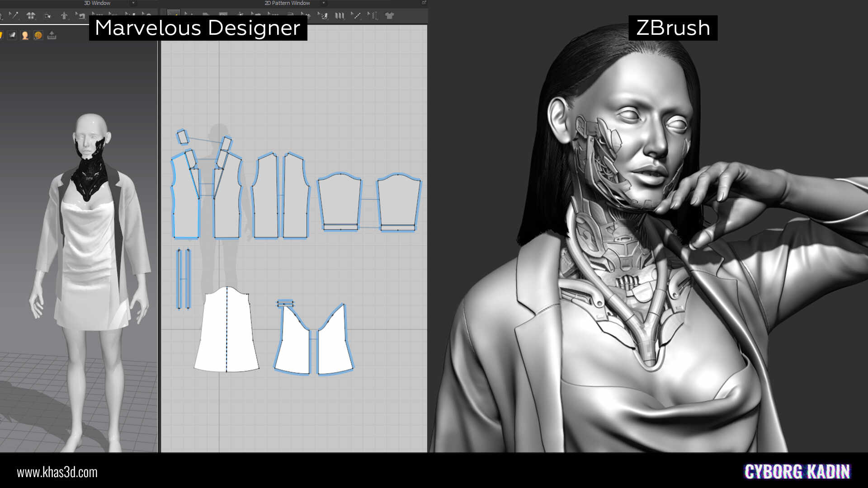Select the right sleeve pattern piece
The image size is (868, 488).
tap(398, 201)
